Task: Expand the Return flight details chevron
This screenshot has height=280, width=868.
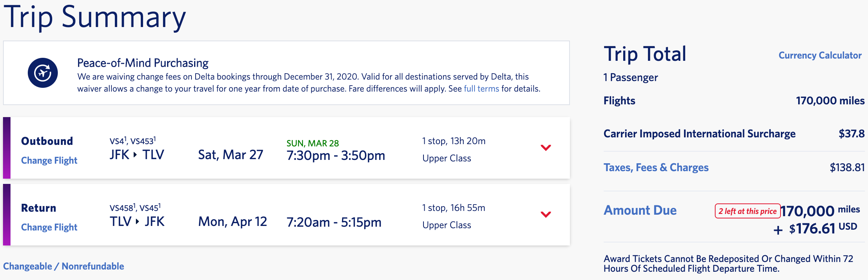Action: click(546, 214)
